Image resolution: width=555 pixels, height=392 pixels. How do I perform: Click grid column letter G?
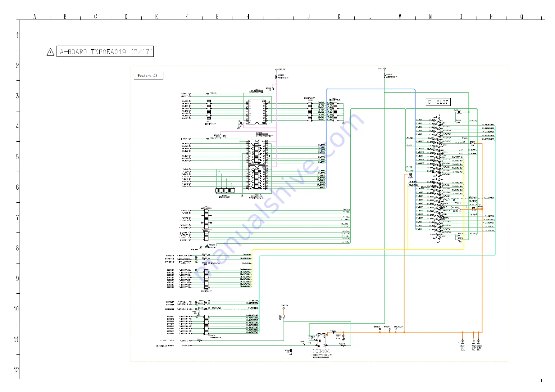[x=217, y=16]
